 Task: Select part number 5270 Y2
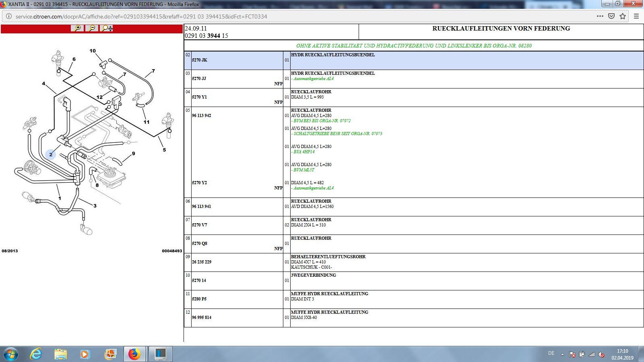[x=199, y=183]
